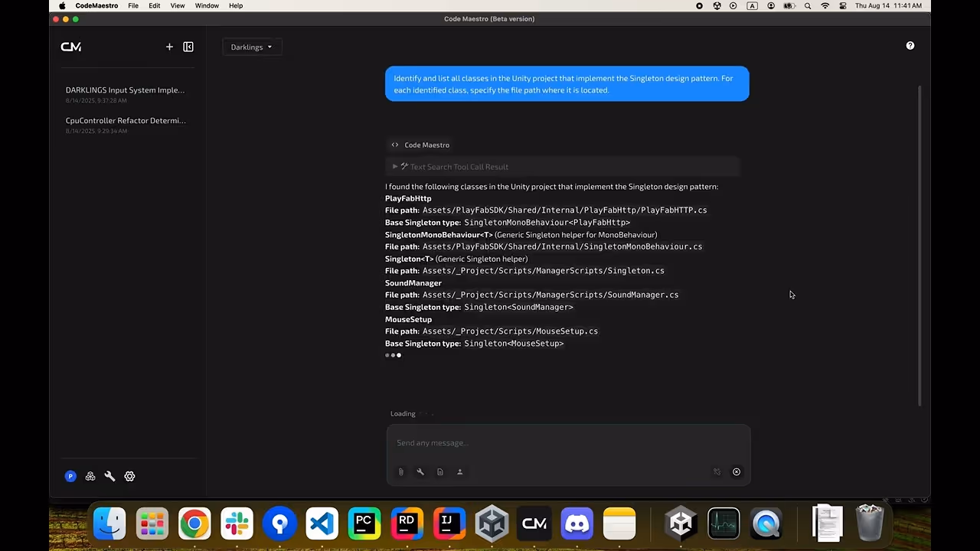Open Finder from the dock
This screenshot has width=980, height=551.
click(x=109, y=523)
